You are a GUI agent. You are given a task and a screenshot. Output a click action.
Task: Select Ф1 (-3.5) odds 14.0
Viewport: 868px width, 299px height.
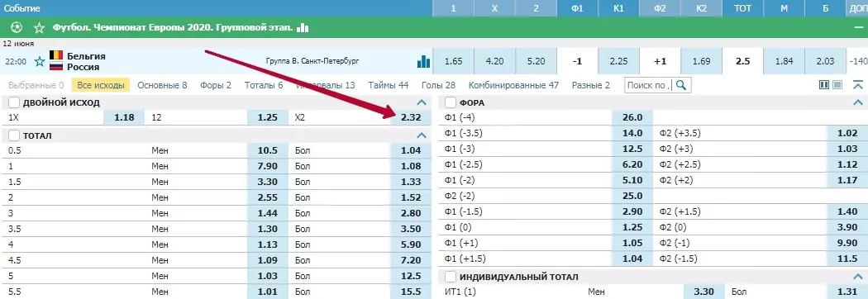(632, 133)
